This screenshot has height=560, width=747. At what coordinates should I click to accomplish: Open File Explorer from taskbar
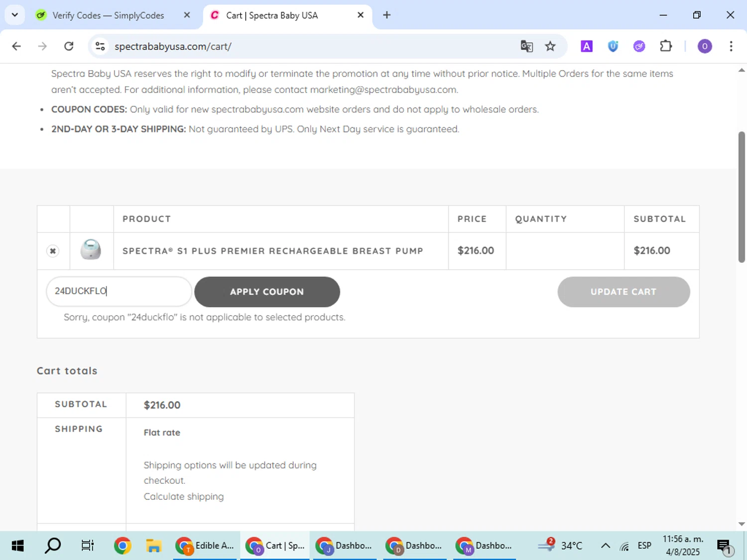pos(153,546)
